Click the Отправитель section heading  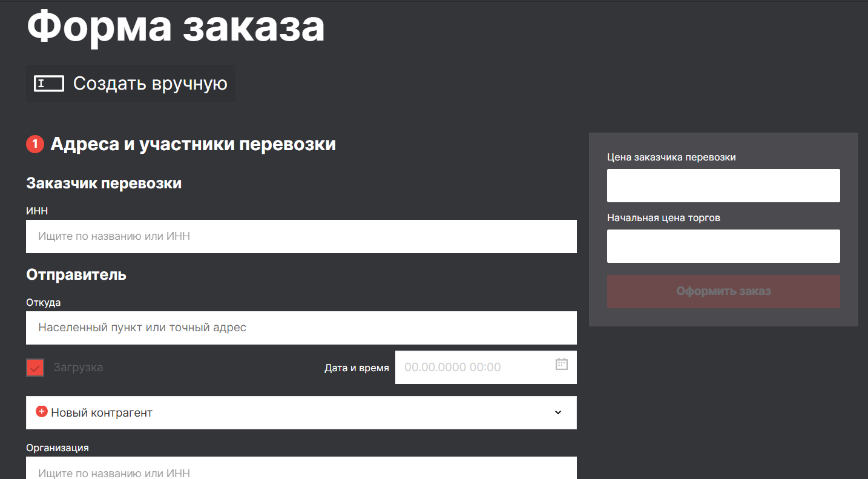coord(76,274)
